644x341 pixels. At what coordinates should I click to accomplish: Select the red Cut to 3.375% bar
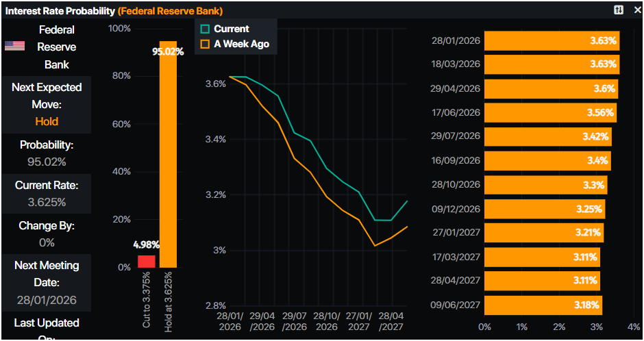(x=147, y=261)
